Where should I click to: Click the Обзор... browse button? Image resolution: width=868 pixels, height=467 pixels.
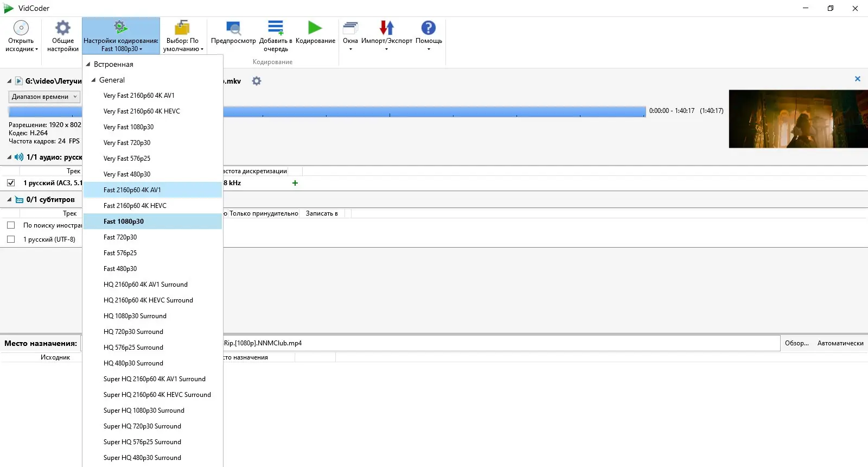[796, 343]
